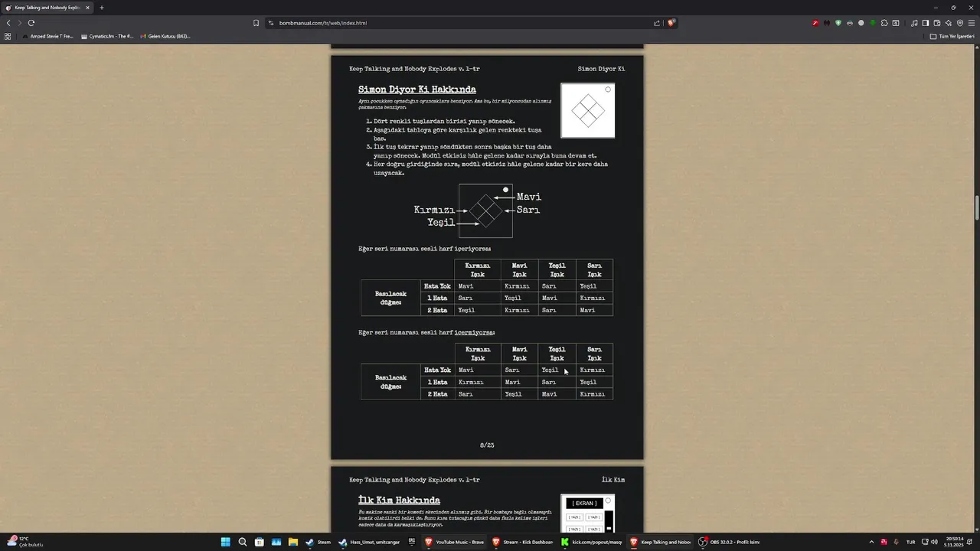This screenshot has height=551, width=980.
Task: Click the green down-arrow downloader extension
Action: click(872, 23)
